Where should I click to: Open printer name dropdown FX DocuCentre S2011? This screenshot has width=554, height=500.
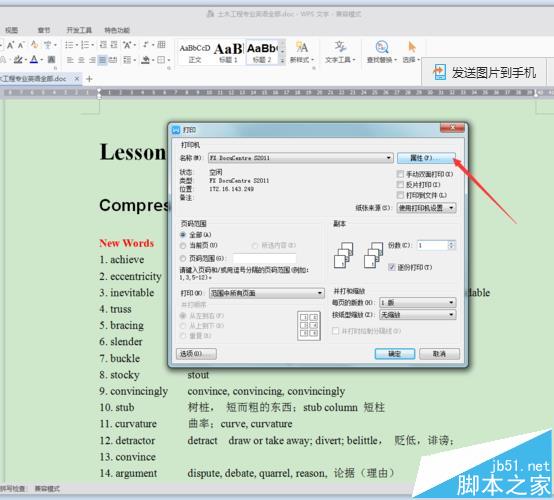click(x=300, y=158)
